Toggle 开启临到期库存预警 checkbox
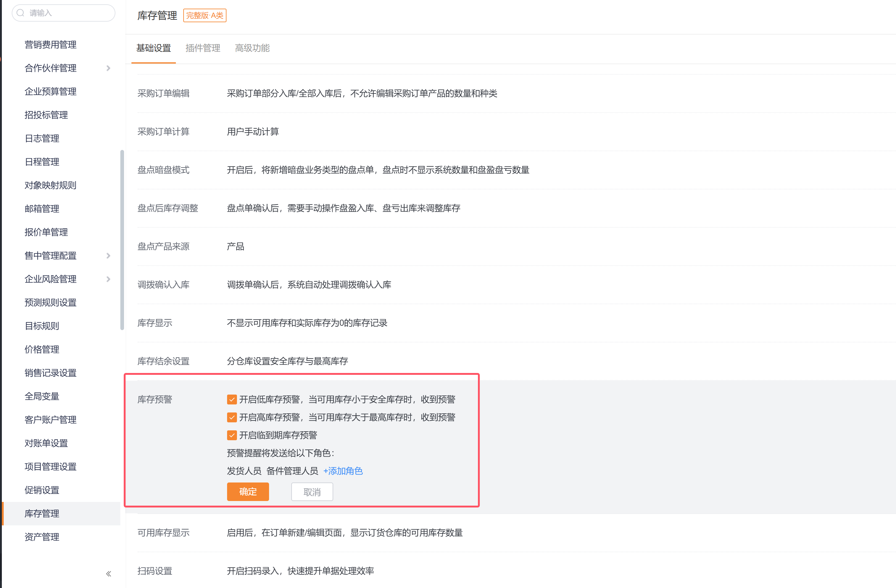896x588 pixels. click(x=232, y=436)
